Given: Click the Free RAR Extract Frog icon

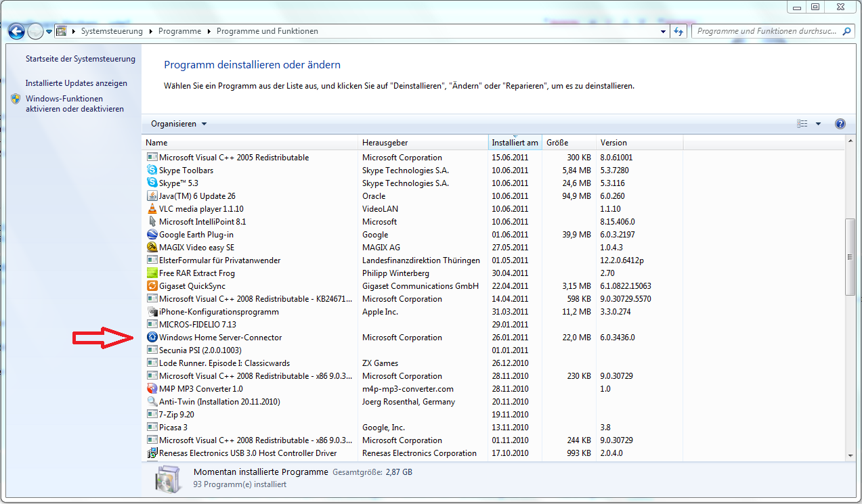Looking at the screenshot, I should 152,273.
